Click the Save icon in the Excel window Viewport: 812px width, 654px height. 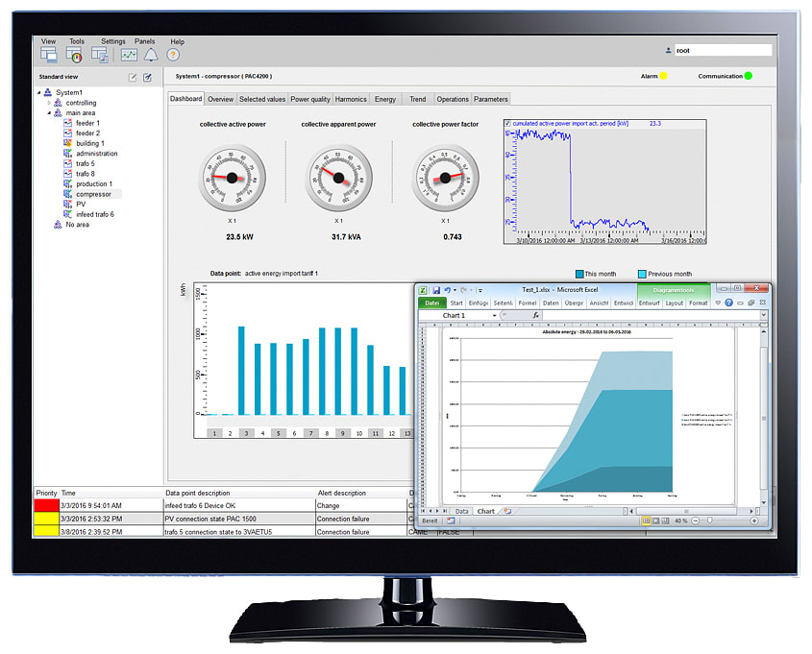[434, 288]
